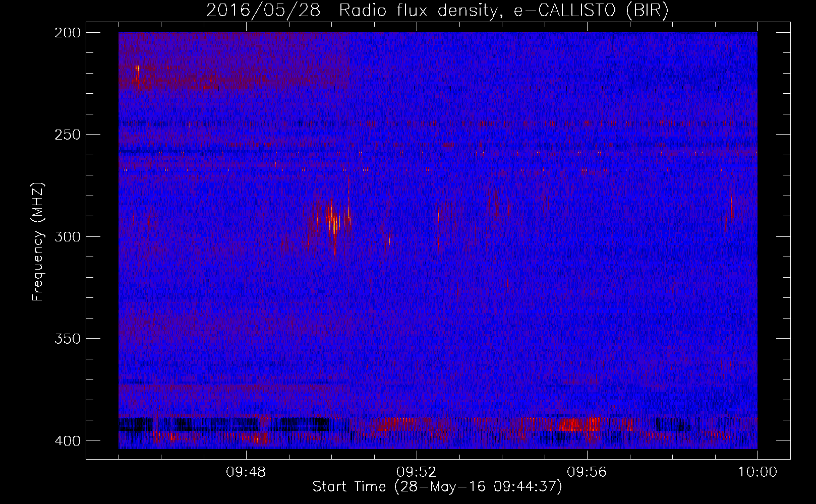Click the small yellow spot near 218 MHz
Screen dimensions: 816x504
[x=137, y=68]
